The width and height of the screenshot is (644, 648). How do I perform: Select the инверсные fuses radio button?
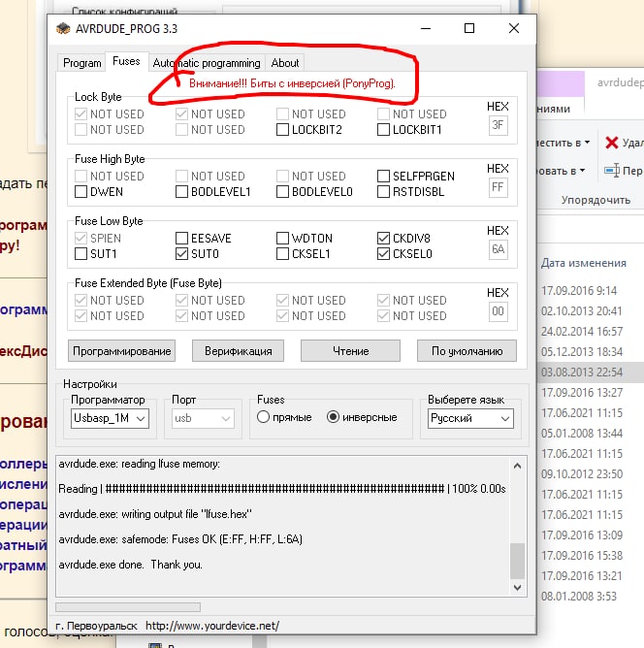(x=333, y=417)
